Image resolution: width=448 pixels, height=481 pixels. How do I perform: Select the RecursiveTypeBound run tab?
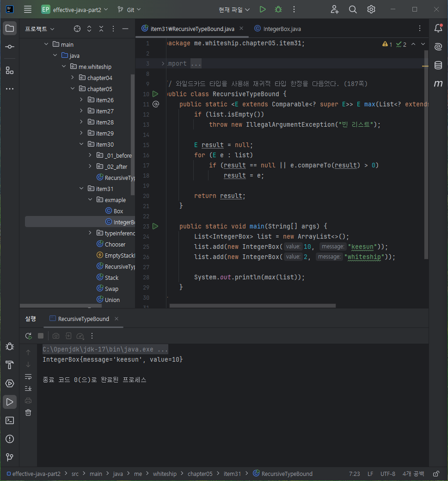click(84, 319)
